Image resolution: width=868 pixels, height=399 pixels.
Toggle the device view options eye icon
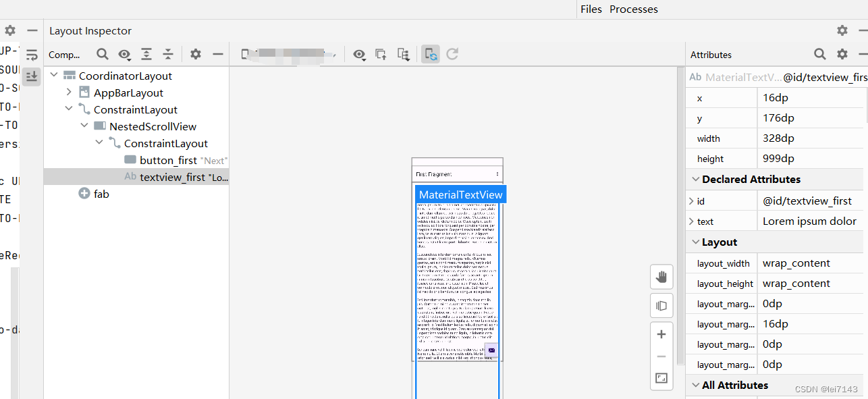tap(360, 54)
